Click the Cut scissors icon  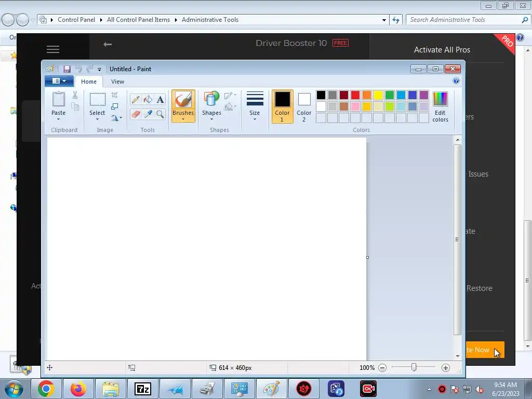point(75,96)
